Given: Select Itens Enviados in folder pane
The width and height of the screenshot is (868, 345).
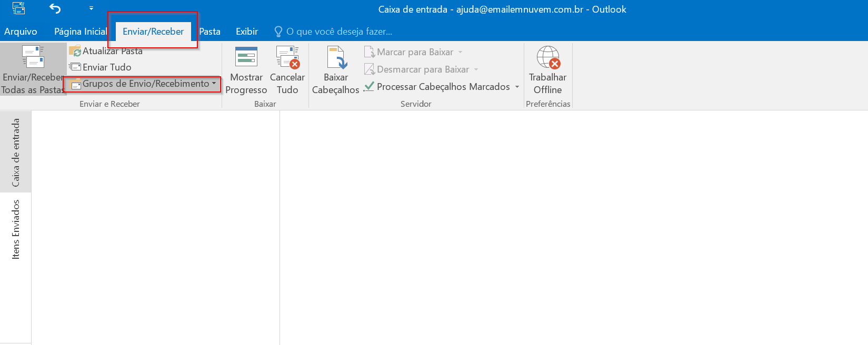Looking at the screenshot, I should [16, 229].
